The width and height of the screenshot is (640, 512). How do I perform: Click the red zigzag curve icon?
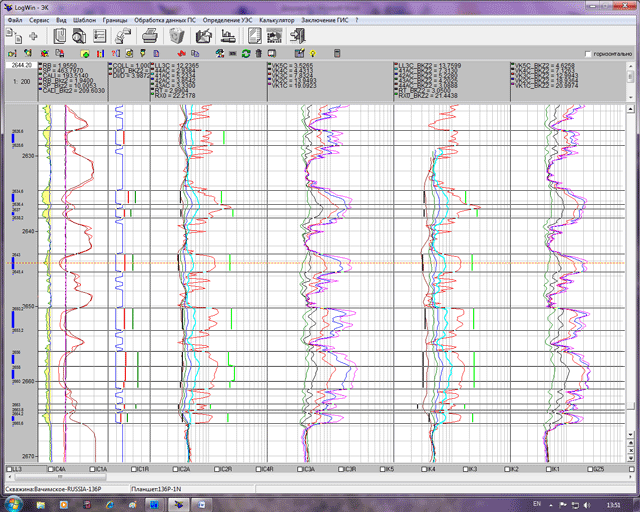[182, 53]
